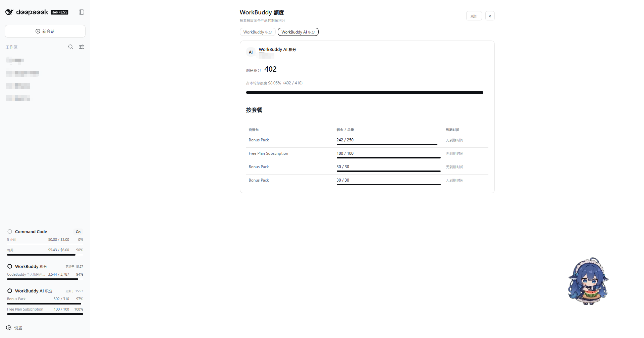Close the WorkBuddy 额度 panel
Screen dimensions: 644x338
point(490,16)
